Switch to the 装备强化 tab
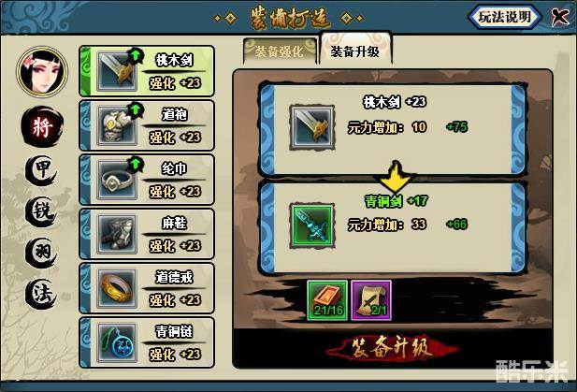This screenshot has width=577, height=392. coord(280,51)
